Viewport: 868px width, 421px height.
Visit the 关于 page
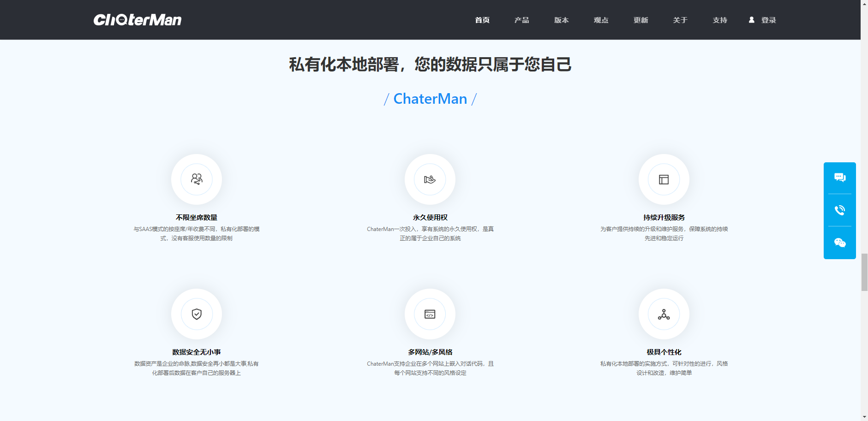tap(680, 20)
